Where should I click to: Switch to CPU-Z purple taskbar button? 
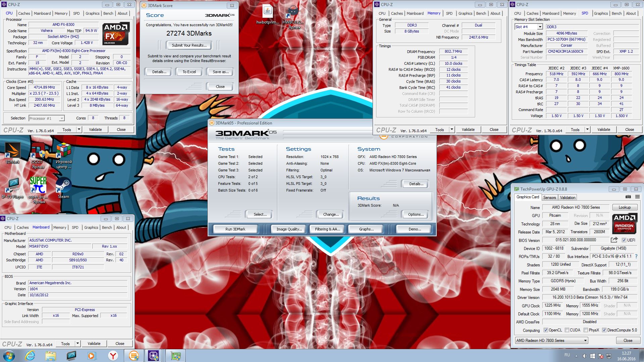pos(154,355)
